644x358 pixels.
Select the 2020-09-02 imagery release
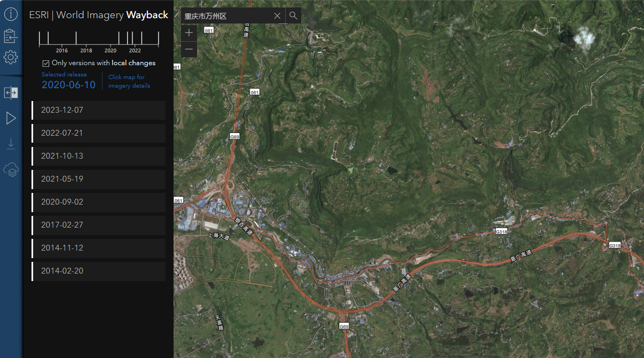(x=99, y=202)
